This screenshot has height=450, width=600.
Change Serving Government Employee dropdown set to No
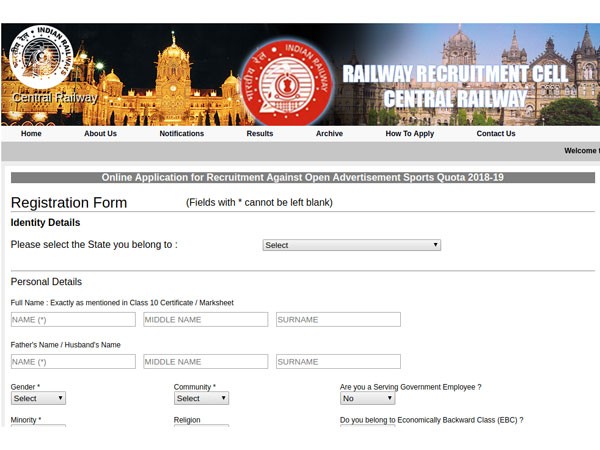pos(367,398)
